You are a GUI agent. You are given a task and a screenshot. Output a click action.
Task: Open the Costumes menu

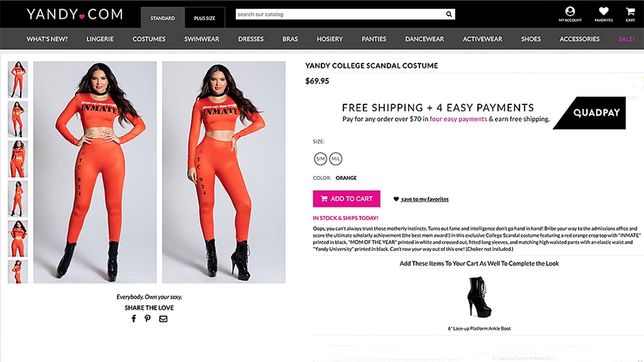point(149,39)
